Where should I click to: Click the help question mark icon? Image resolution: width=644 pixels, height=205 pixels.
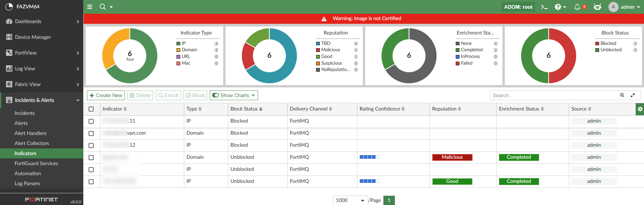coord(558,7)
